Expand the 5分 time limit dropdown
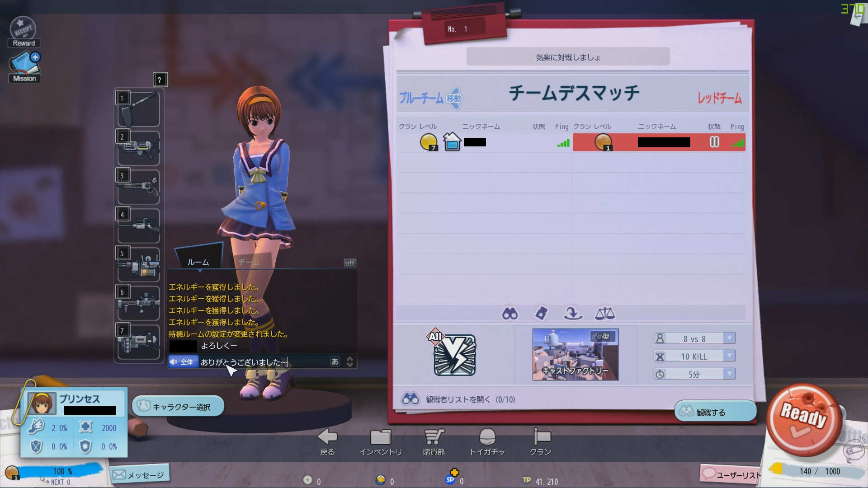Screen dimensions: 868x488 pyautogui.click(x=729, y=374)
